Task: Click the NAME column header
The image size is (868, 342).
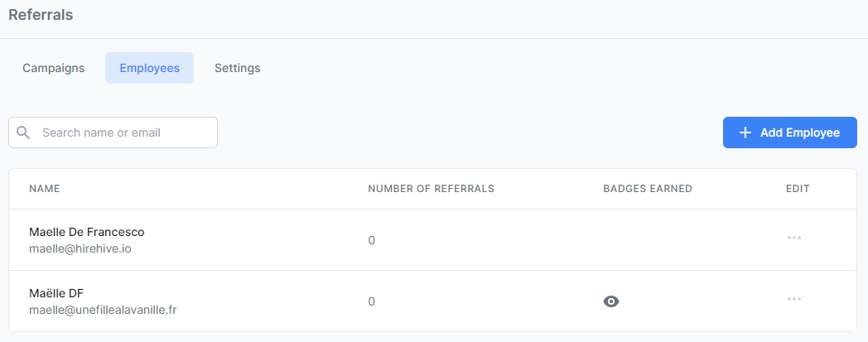Action: 44,189
